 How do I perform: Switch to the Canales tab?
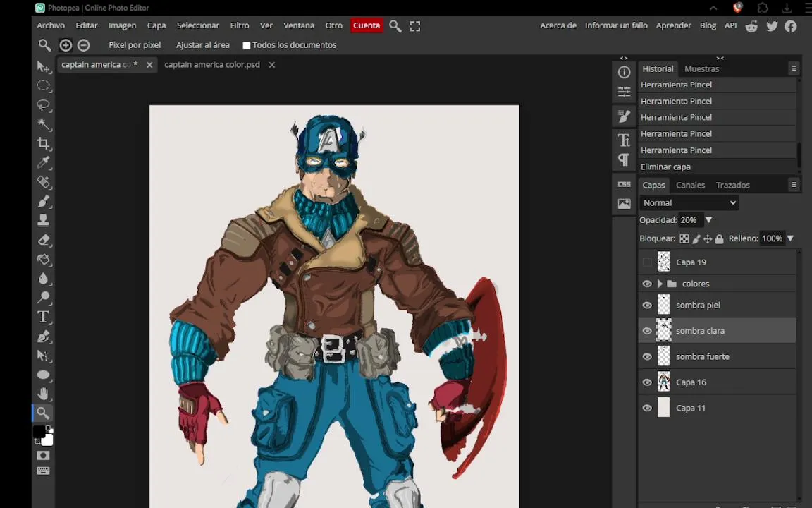(690, 185)
